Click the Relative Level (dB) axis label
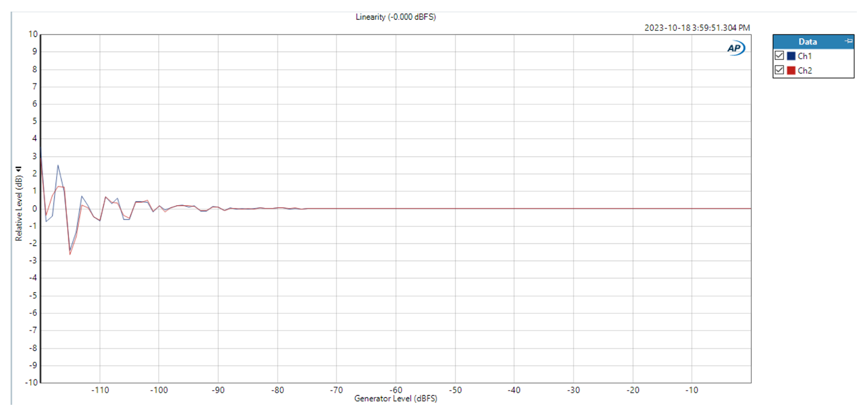Screen dimensions: 868x419 tap(19, 208)
